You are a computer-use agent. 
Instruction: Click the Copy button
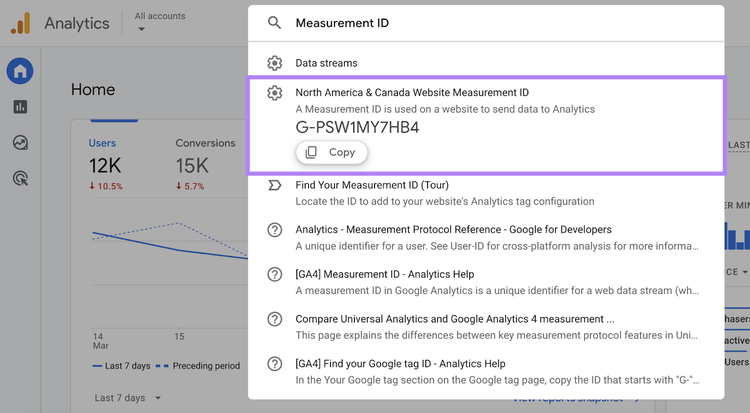[331, 152]
